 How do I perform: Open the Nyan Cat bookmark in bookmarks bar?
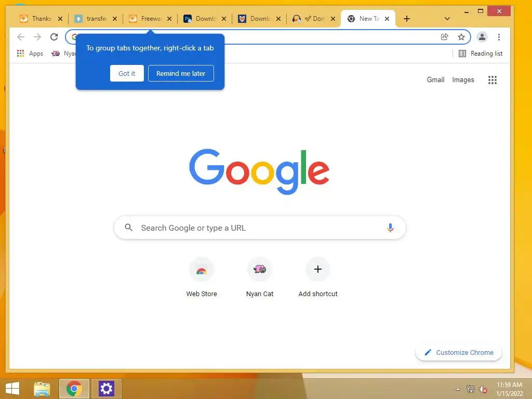[x=63, y=54]
